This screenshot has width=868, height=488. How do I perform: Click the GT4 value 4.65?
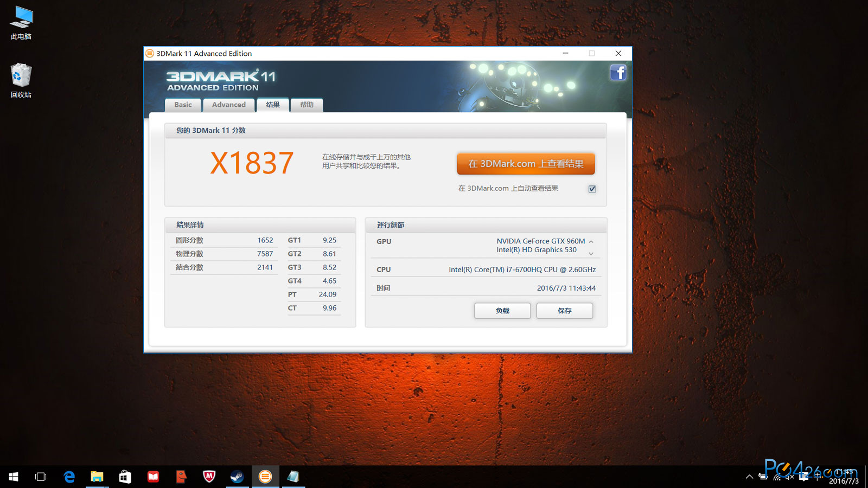329,281
